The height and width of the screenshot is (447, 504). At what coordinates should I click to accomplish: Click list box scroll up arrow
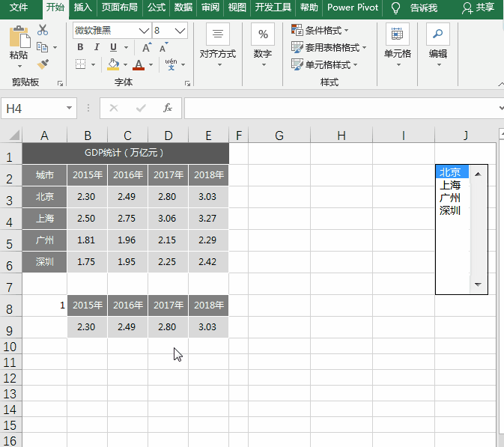click(x=479, y=174)
